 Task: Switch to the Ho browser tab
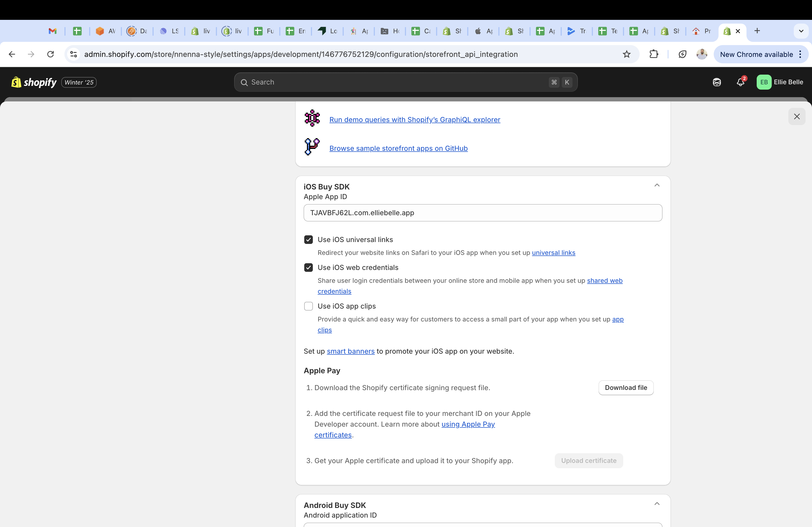390,31
